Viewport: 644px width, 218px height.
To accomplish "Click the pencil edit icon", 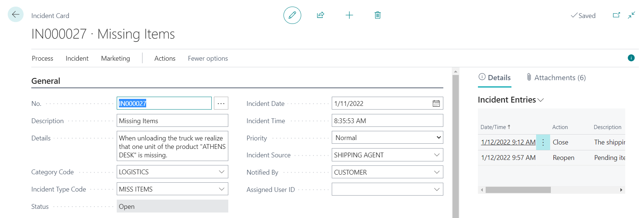I will click(x=292, y=15).
